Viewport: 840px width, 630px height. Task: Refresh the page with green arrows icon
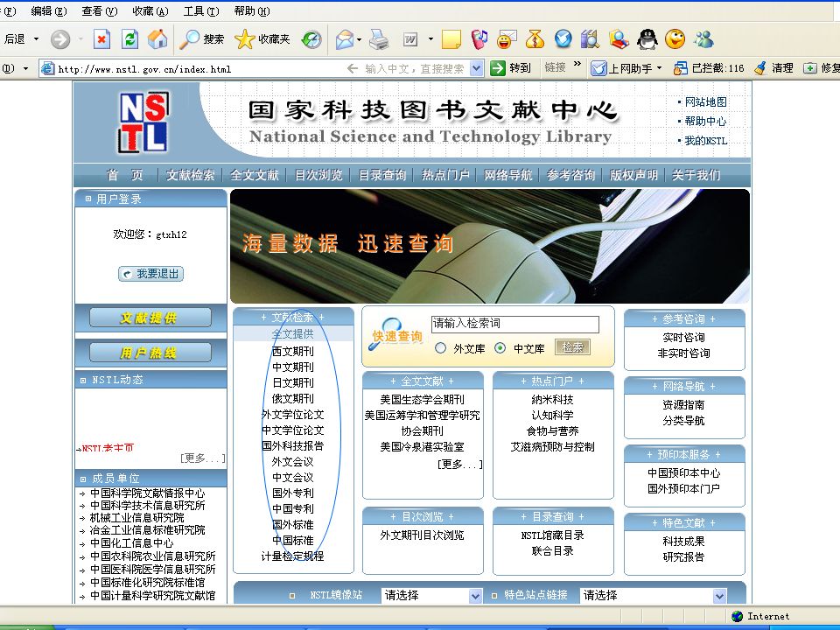pyautogui.click(x=129, y=39)
